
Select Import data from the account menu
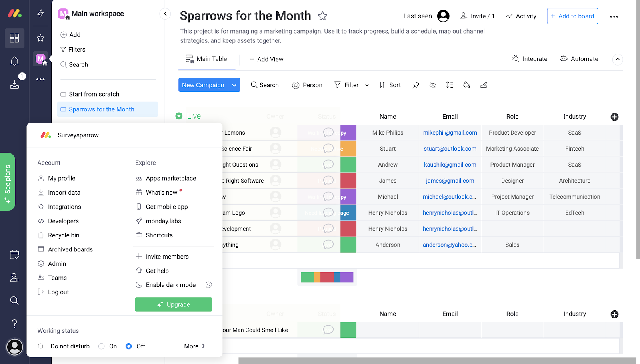pyautogui.click(x=64, y=193)
